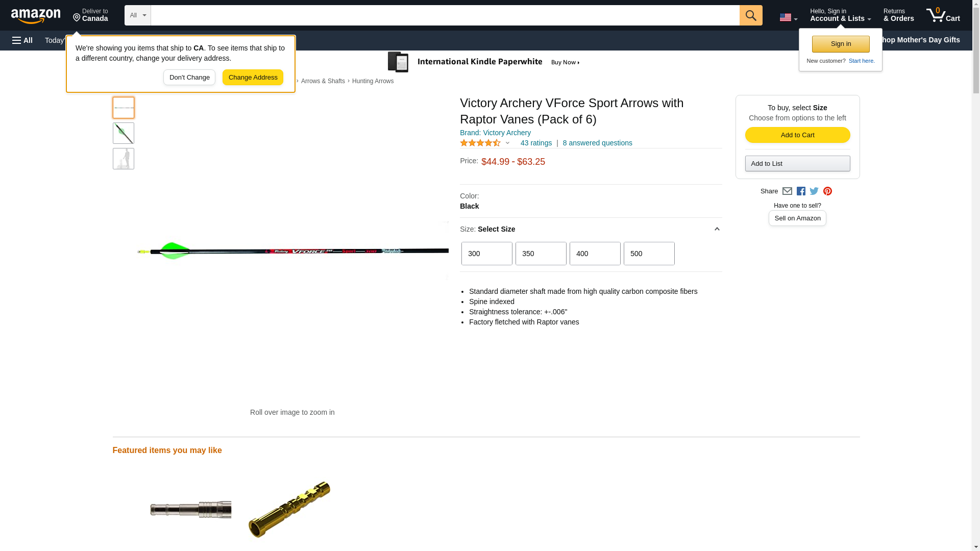This screenshot has width=980, height=551.
Task: Share product on Twitter icon
Action: tap(814, 191)
